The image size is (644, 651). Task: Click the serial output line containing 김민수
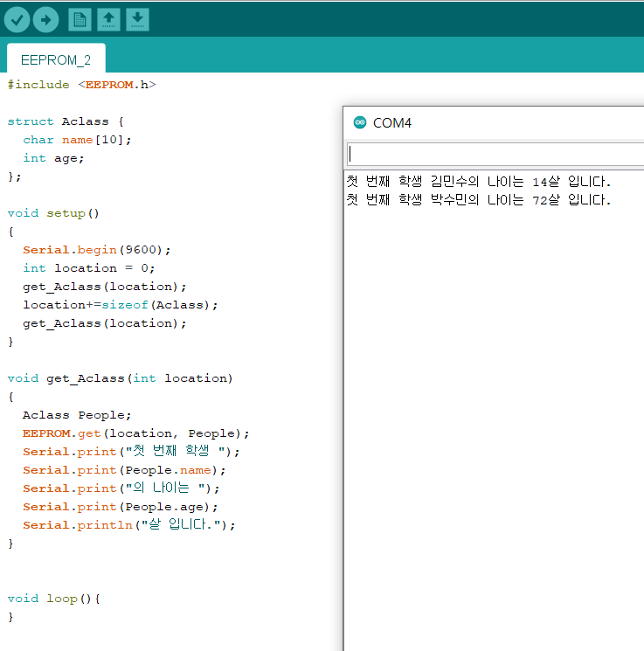[x=479, y=182]
